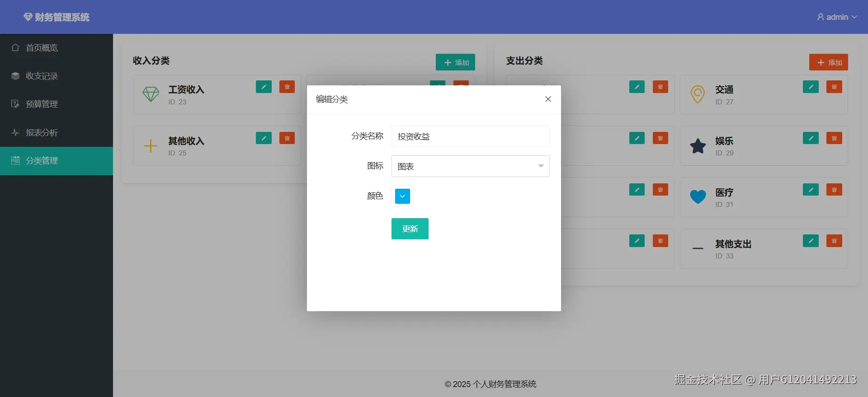The image size is (868, 397).
Task: Click the 分类名称 field label
Action: click(x=367, y=136)
